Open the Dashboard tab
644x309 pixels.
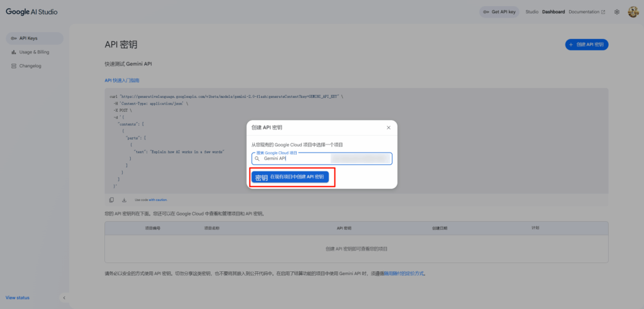[553, 12]
